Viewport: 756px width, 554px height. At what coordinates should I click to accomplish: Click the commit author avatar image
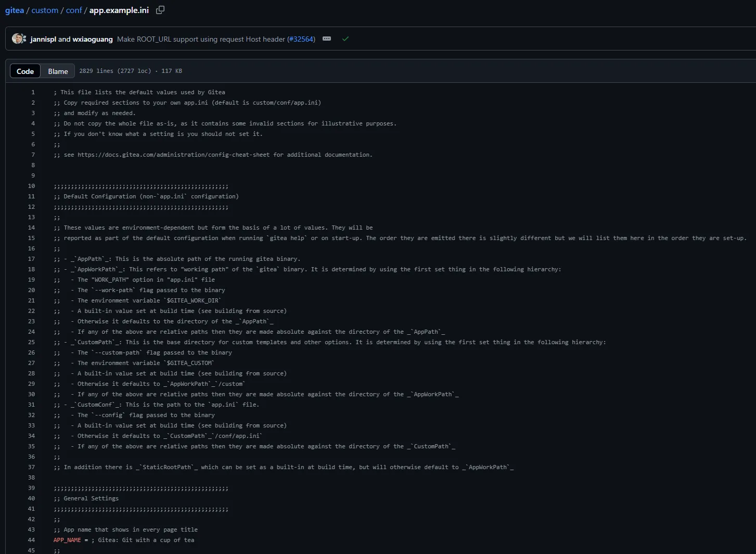19,39
